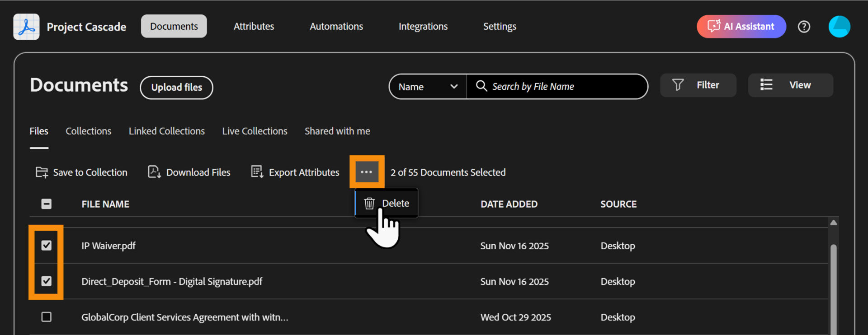Uncheck the Direct_Deposit_Form checkbox
Viewport: 868px width, 335px height.
46,281
